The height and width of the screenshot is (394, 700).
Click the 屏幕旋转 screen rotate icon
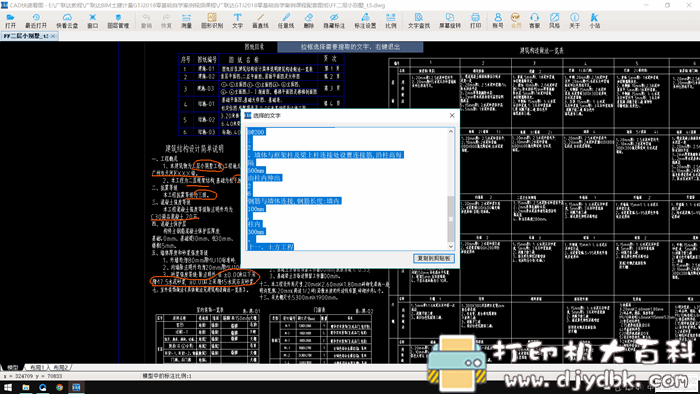click(450, 21)
